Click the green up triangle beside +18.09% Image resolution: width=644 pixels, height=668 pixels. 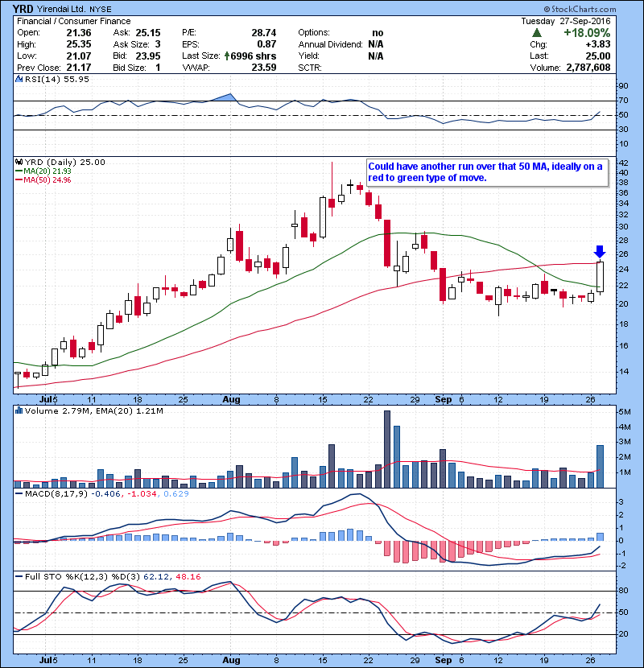(x=537, y=32)
